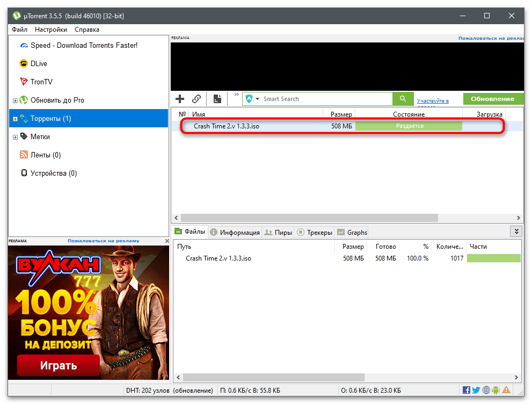
Task: Open the Настройки menu
Action: [x=51, y=30]
